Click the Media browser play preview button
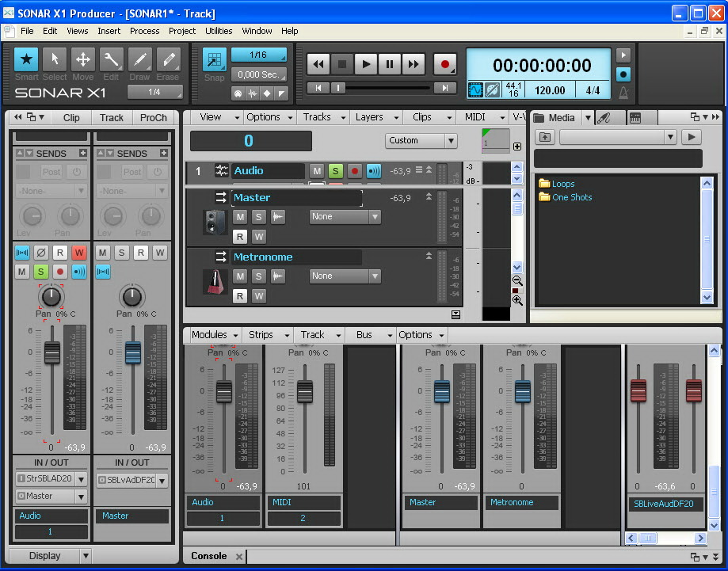 (691, 137)
